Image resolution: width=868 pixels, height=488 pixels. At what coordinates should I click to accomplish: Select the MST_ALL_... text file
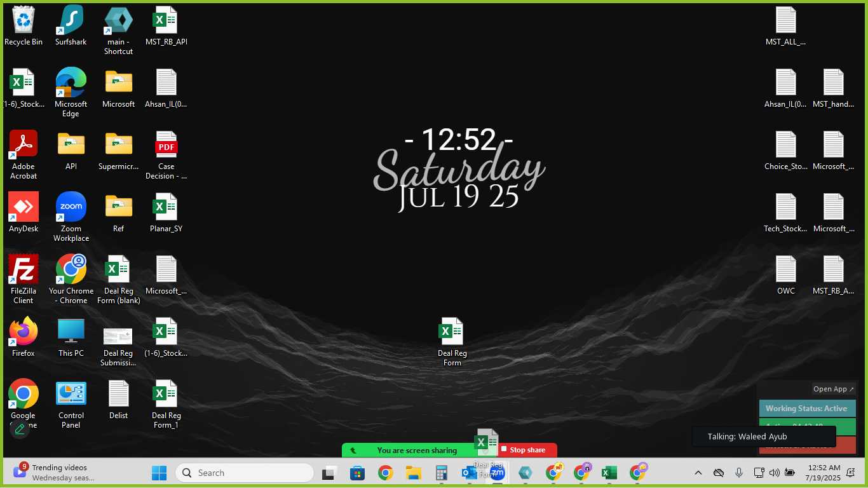[785, 26]
